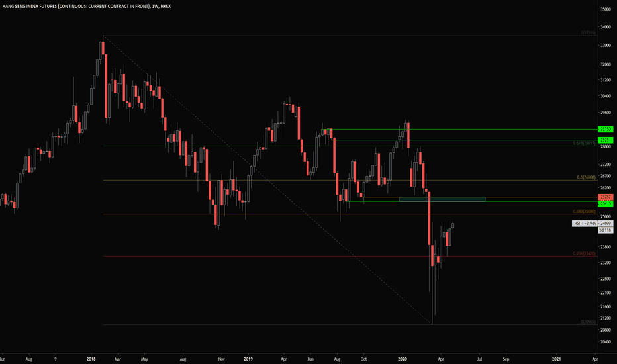This screenshot has height=364, width=617.
Task: Click the 33000 price axis tick
Action: tap(605, 46)
